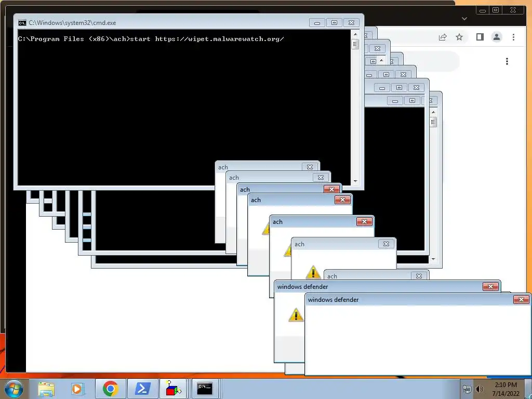
Task: Click the cmd icon in the front cmd.exe title bar
Action: click(x=22, y=23)
